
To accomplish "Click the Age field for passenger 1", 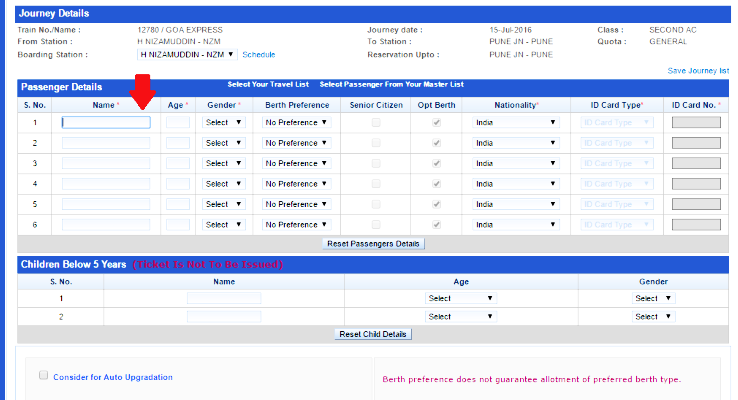I will click(178, 123).
